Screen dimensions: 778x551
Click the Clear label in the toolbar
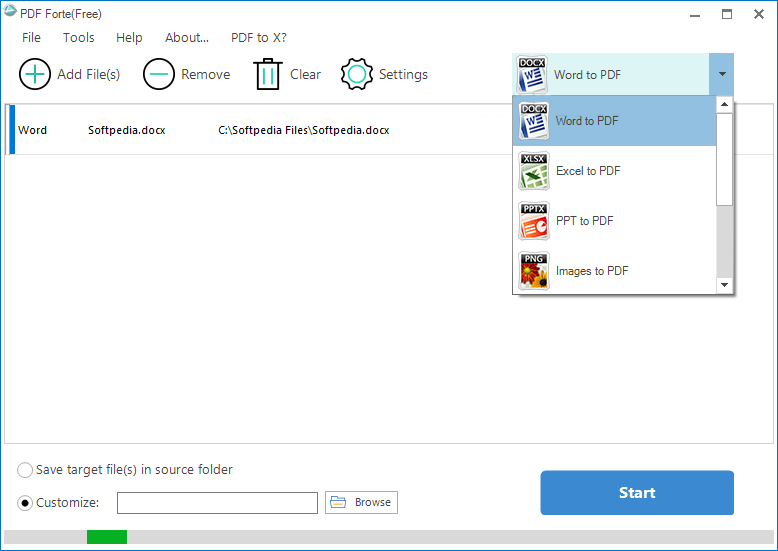pos(305,74)
